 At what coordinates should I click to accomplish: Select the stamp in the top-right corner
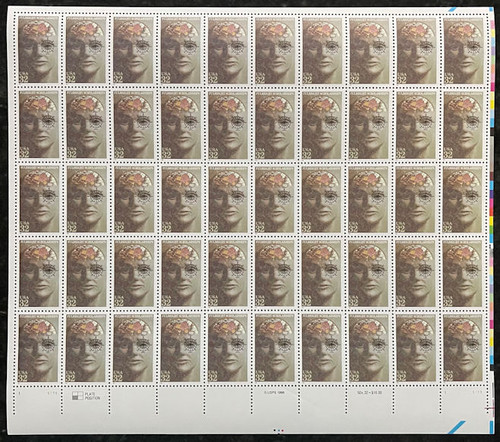pyautogui.click(x=463, y=50)
